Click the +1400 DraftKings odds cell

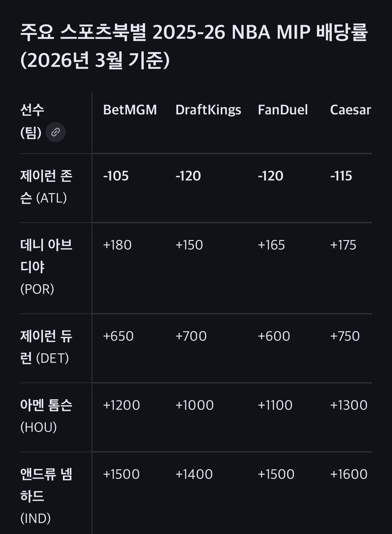pos(194,474)
